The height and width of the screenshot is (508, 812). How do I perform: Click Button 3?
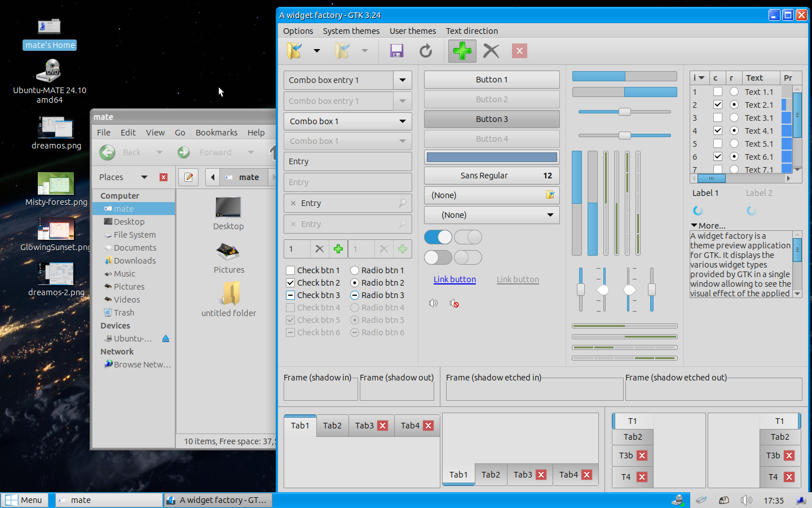click(x=492, y=119)
